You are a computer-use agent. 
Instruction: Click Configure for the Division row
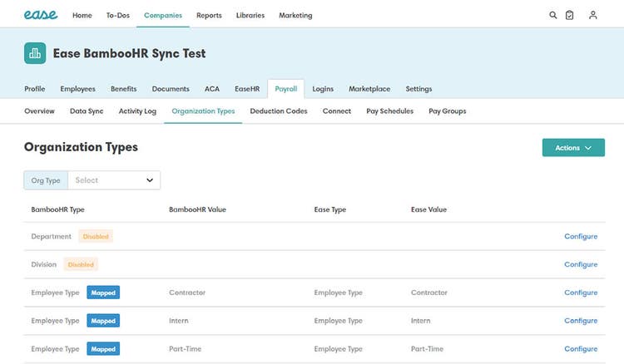tap(581, 264)
